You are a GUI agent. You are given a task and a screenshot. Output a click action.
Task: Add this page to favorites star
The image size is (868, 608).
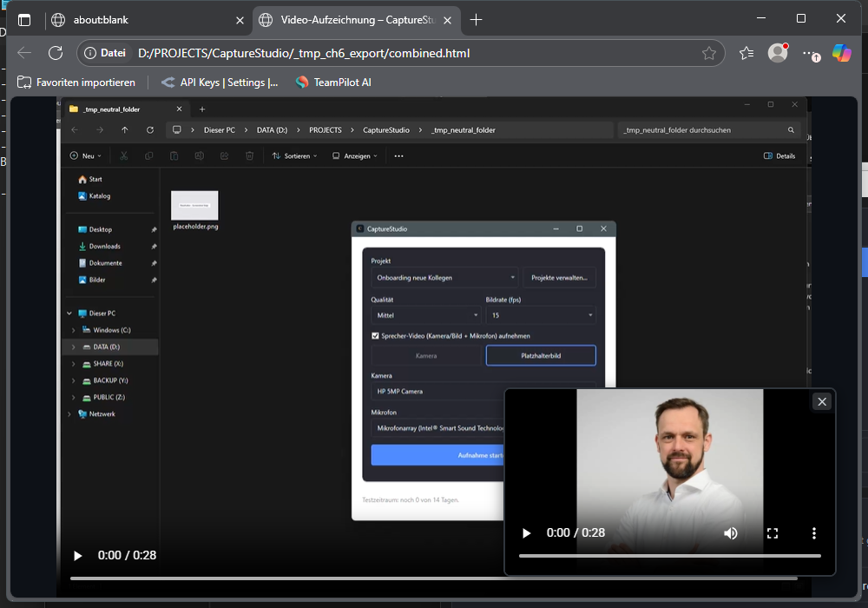coord(708,53)
